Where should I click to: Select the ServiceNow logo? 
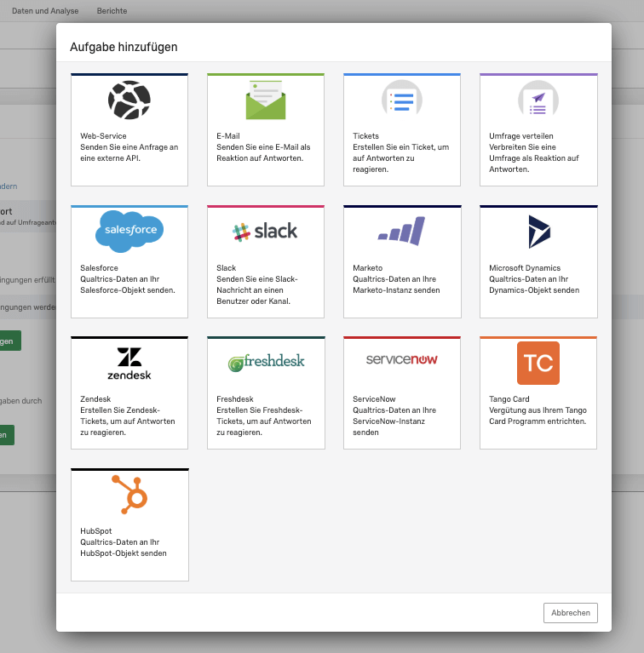[x=402, y=359]
